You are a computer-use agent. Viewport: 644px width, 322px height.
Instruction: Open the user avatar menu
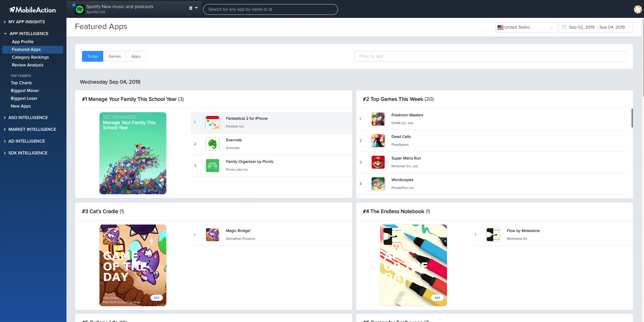pos(638,9)
